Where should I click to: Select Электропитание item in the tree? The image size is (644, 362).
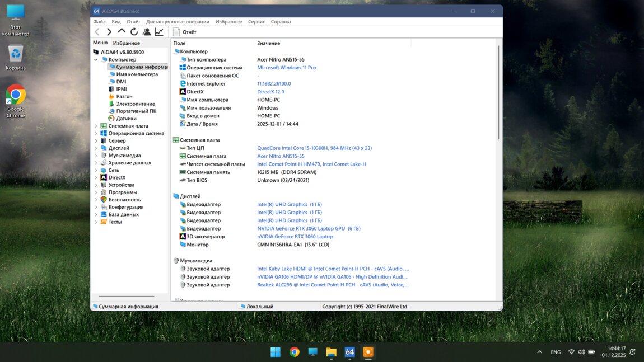pos(135,104)
